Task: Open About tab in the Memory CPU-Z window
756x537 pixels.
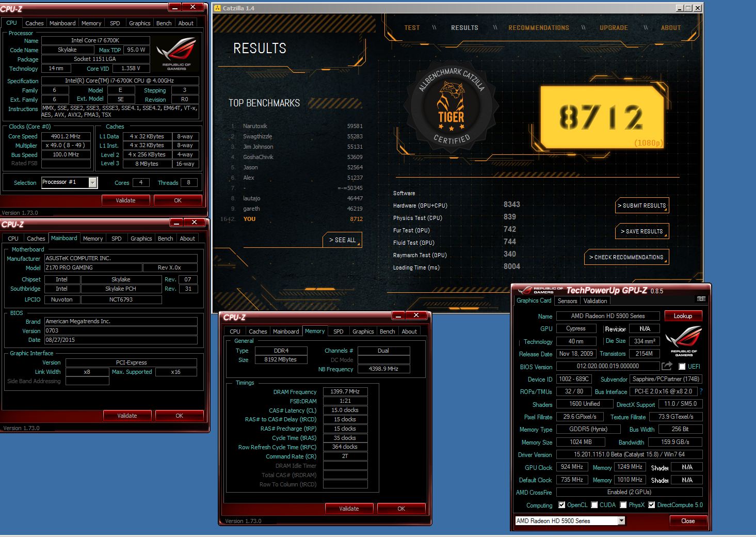Action: pos(409,331)
